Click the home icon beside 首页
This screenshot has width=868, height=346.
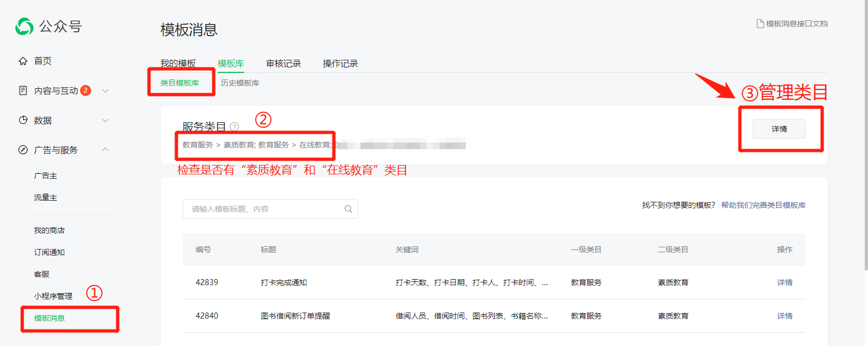23,61
